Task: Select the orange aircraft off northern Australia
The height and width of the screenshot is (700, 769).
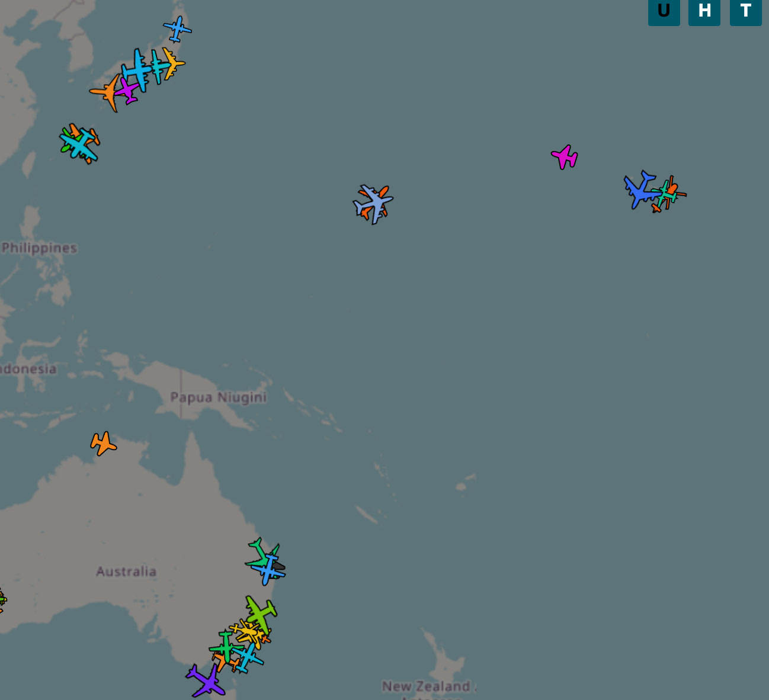Action: click(104, 443)
